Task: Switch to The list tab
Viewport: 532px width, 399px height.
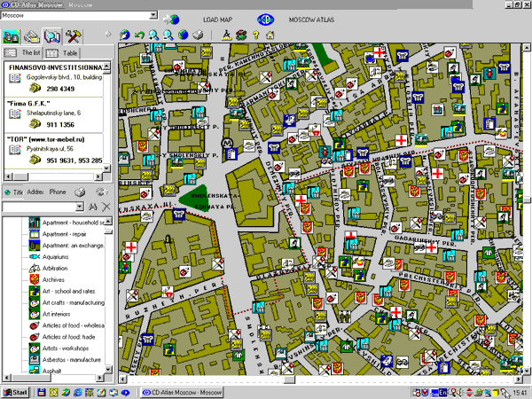Action: [x=22, y=53]
